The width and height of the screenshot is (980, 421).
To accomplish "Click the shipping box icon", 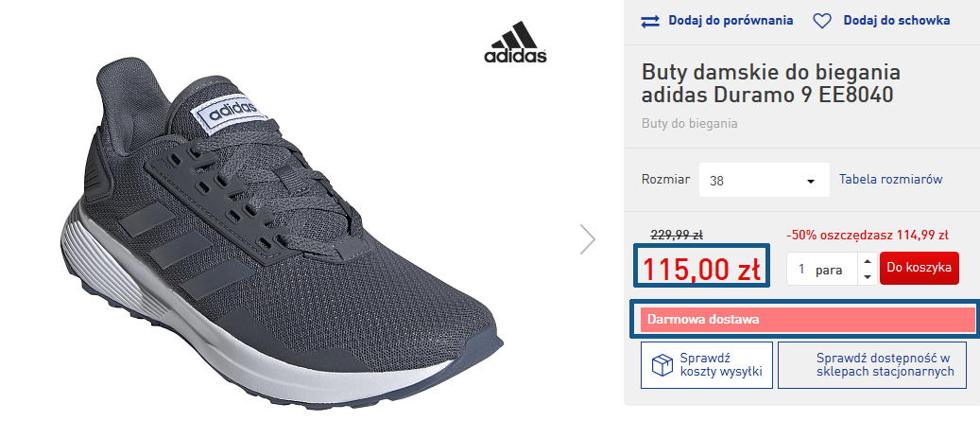I will tap(662, 365).
